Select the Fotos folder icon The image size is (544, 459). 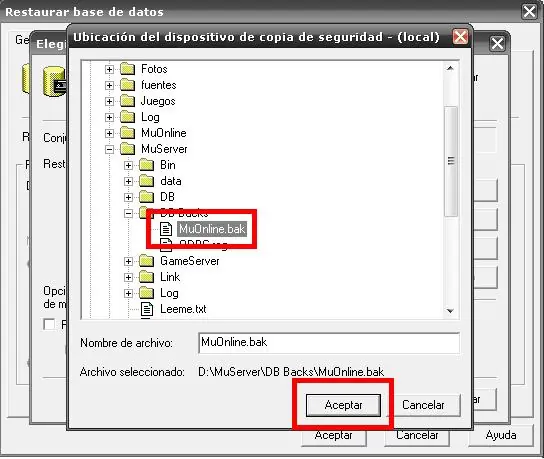(x=127, y=69)
